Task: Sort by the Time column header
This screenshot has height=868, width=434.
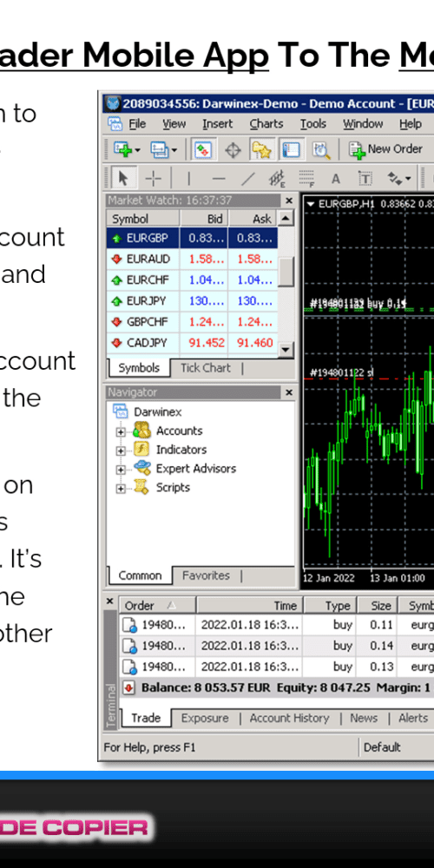Action: pos(250,606)
